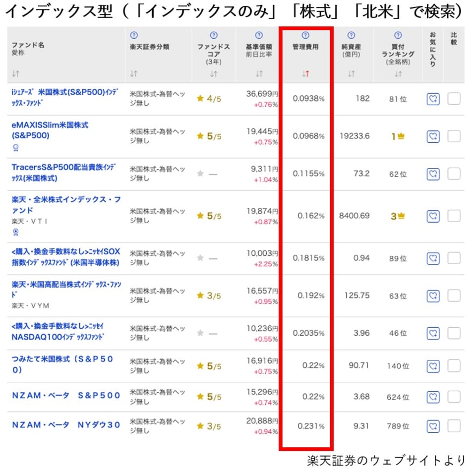This screenshot has height=471, width=476.
Task: Select the 0.0938% management fee cell
Action: click(x=308, y=99)
